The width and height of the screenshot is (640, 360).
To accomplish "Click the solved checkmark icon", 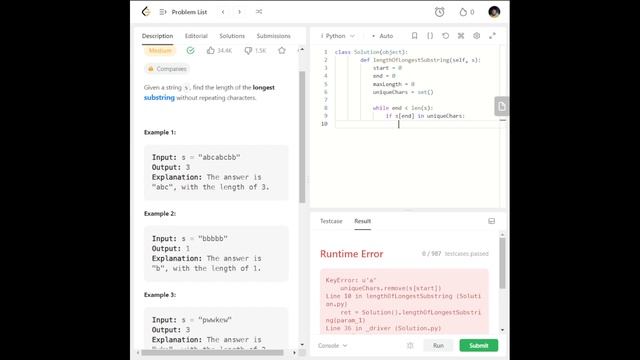I will pyautogui.click(x=190, y=51).
